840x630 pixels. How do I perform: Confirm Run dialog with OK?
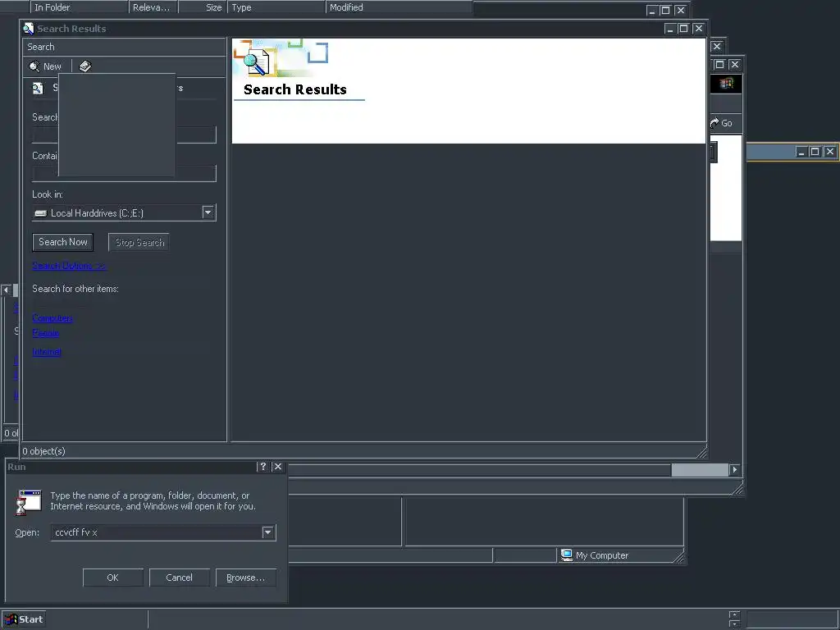(113, 577)
